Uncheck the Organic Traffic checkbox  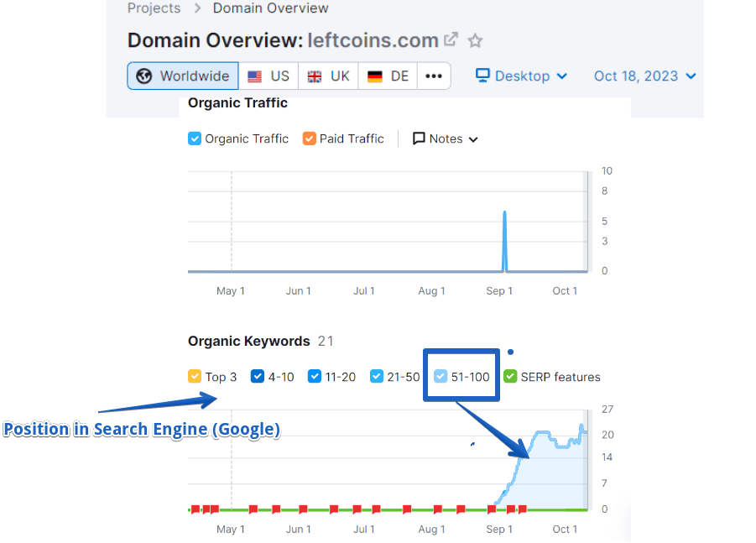(x=195, y=138)
